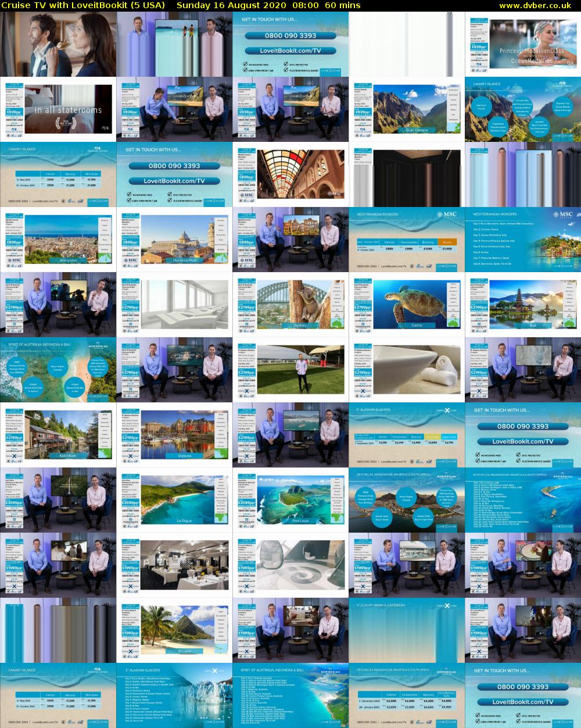Select the Mediterranean Wonders price table frame
The image size is (581, 728).
[407, 240]
